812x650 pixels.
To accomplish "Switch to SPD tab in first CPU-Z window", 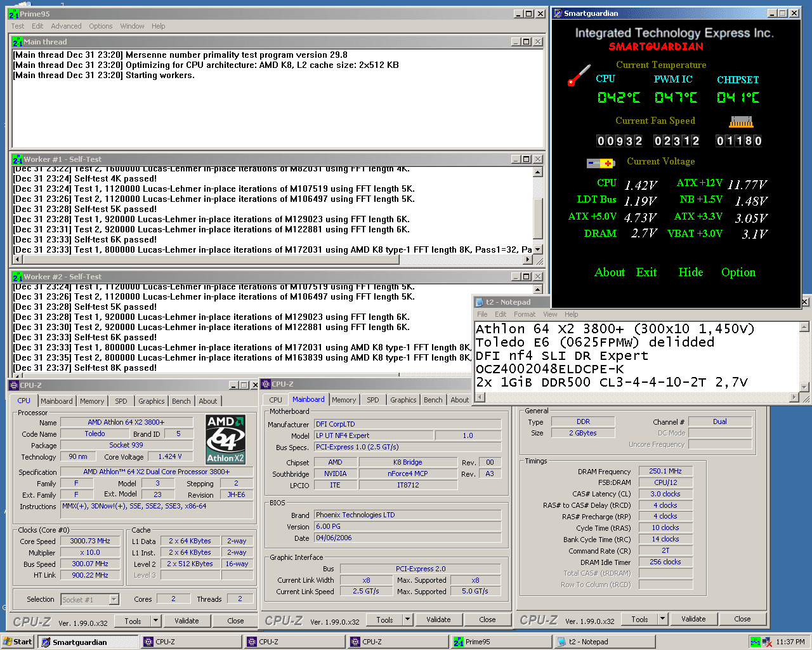I will coord(121,401).
